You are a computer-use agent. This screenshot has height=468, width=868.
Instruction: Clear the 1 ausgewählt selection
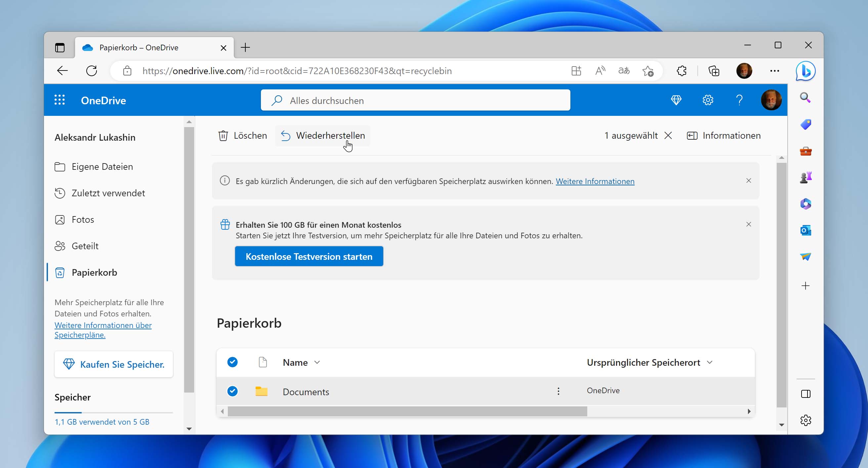click(x=668, y=136)
